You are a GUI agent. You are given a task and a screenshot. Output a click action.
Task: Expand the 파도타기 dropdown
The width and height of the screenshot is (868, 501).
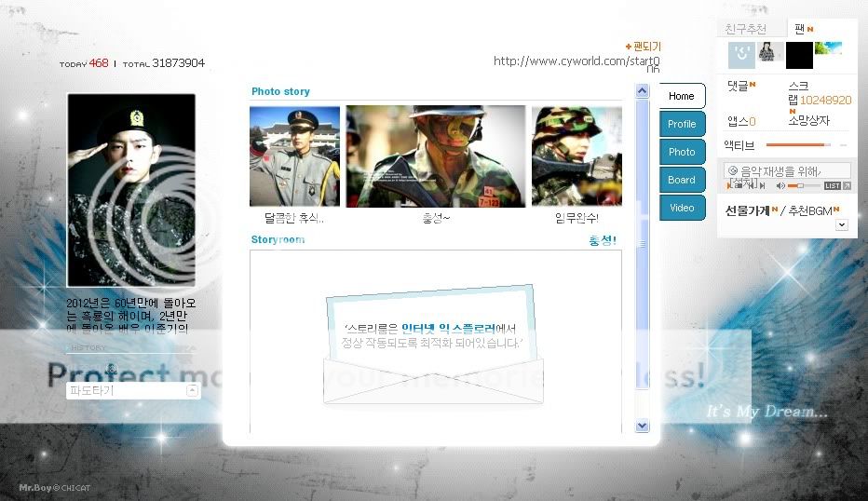tap(192, 391)
